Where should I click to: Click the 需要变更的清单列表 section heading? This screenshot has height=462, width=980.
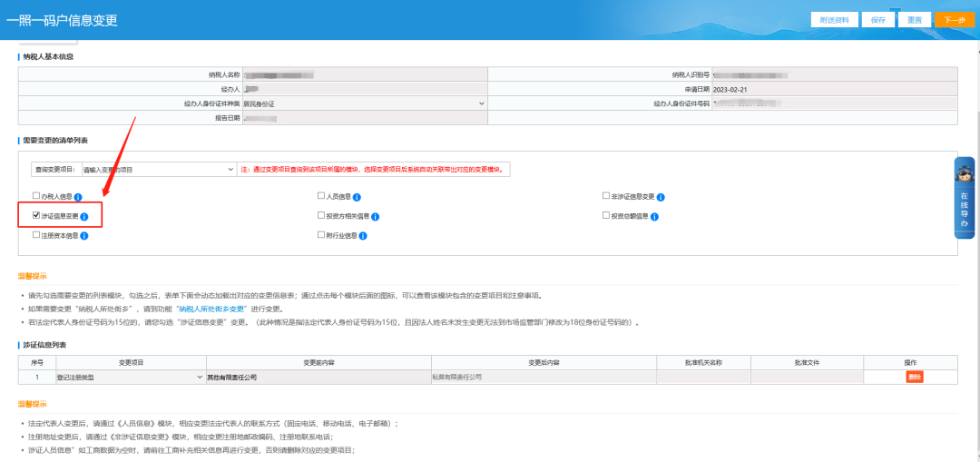(x=55, y=141)
